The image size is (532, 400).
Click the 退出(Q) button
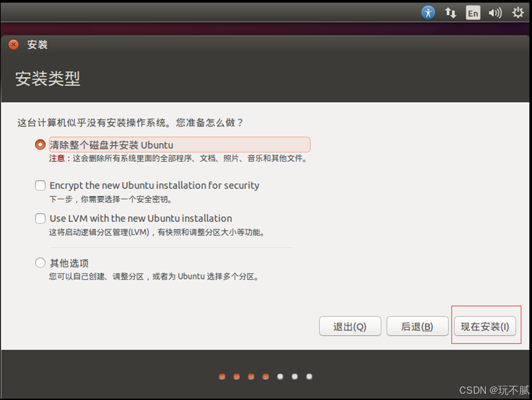click(350, 326)
